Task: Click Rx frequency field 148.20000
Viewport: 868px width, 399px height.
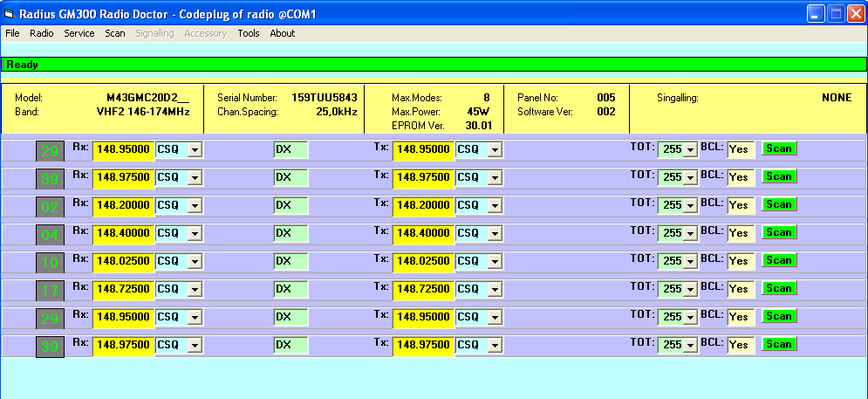Action: [123, 205]
